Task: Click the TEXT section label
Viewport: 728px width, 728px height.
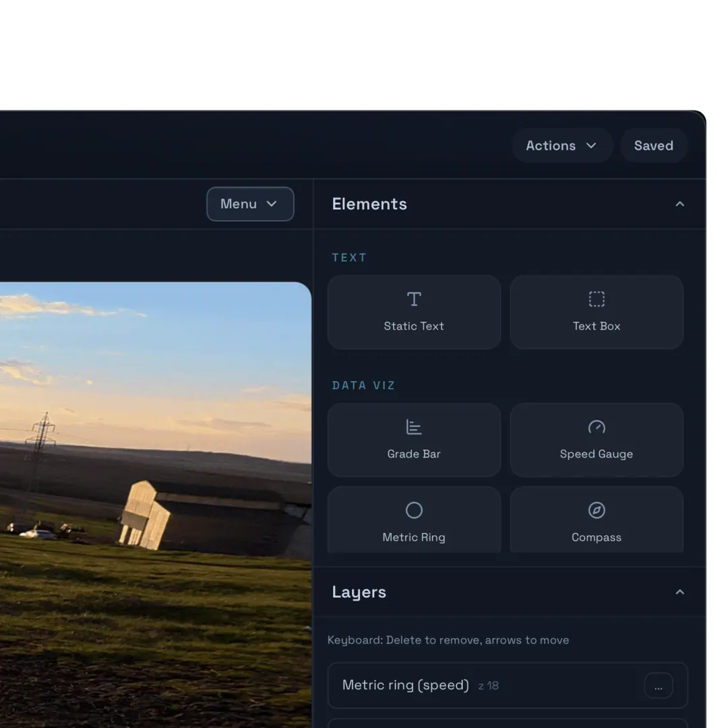Action: click(349, 257)
